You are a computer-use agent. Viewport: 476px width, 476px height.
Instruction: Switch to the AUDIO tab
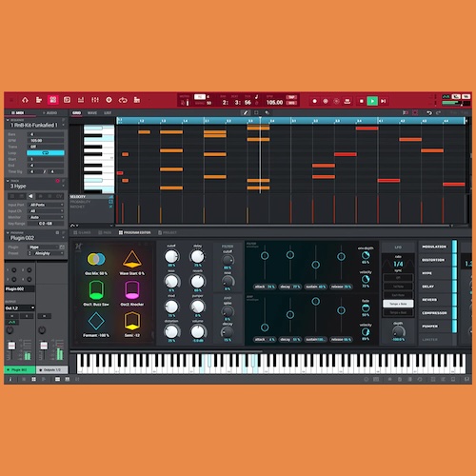pos(50,112)
